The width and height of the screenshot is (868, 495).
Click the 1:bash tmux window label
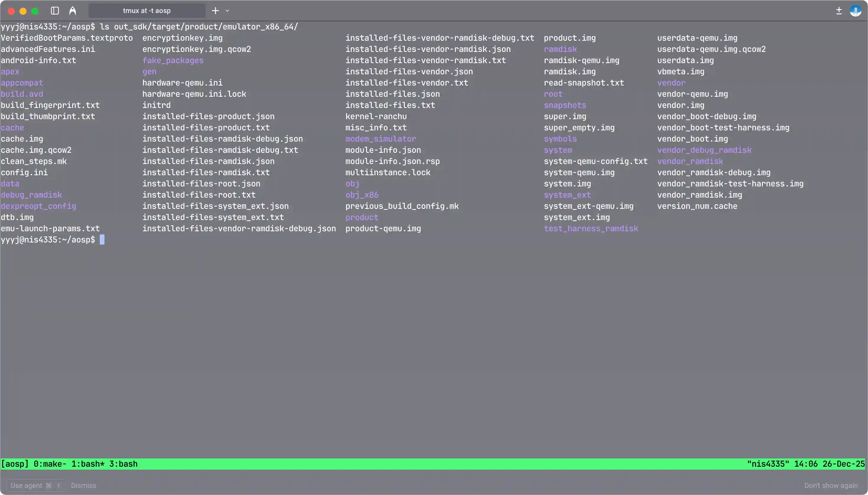point(87,464)
